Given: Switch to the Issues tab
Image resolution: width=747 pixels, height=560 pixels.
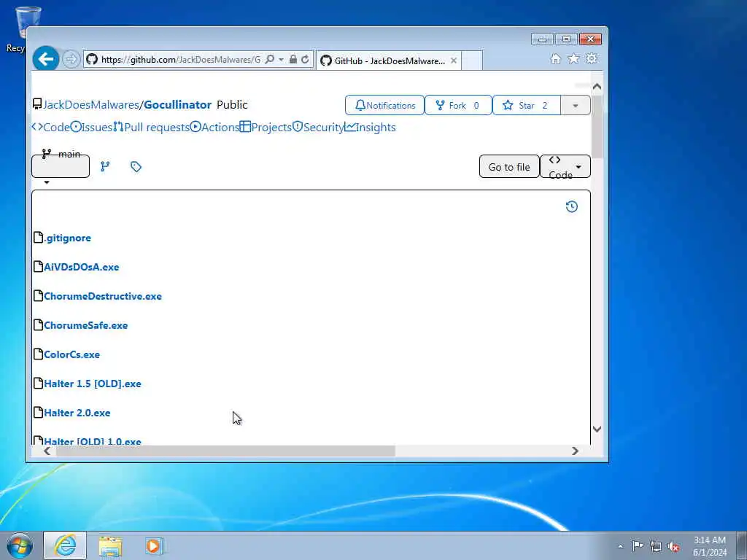Looking at the screenshot, I should (x=91, y=127).
